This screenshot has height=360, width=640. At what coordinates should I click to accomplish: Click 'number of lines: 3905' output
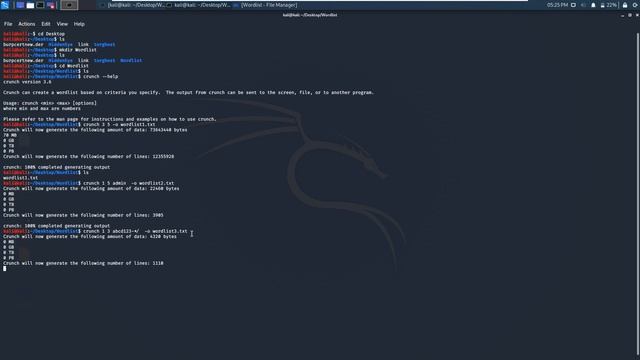[83, 215]
